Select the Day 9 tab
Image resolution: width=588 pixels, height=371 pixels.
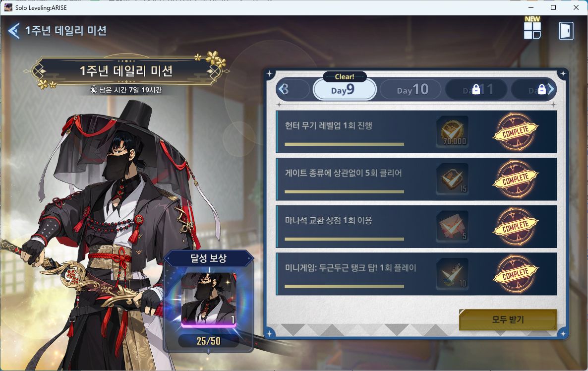point(345,90)
